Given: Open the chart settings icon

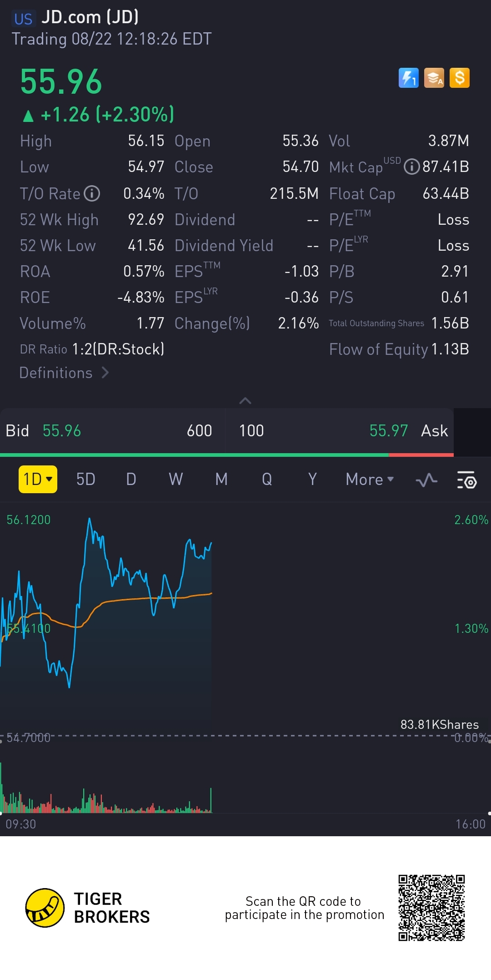Looking at the screenshot, I should pyautogui.click(x=466, y=480).
